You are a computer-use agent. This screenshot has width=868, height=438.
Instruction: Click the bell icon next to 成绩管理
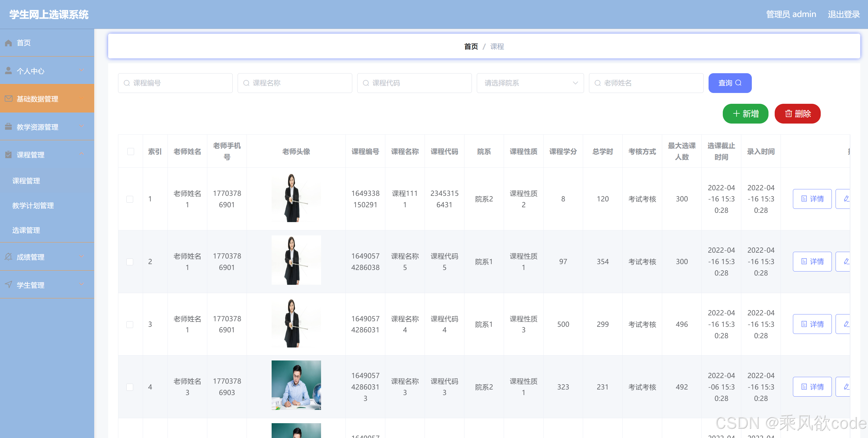(x=9, y=257)
